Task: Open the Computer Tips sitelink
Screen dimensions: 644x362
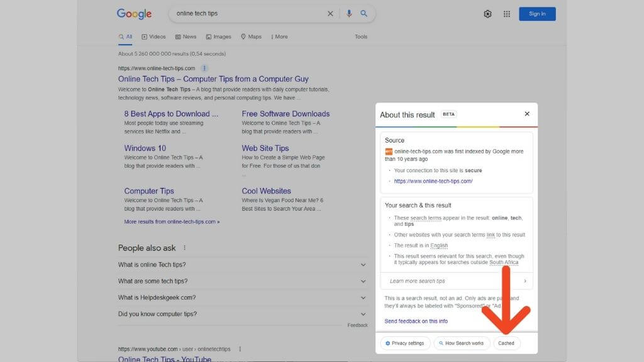Action: pyautogui.click(x=149, y=191)
